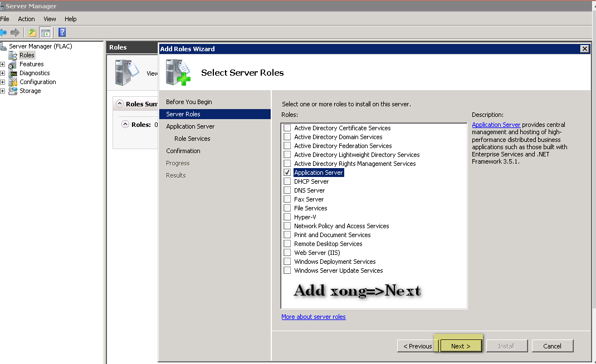Tick the Hyper-V role checkbox
Screen dimensions: 596x364
(287, 217)
